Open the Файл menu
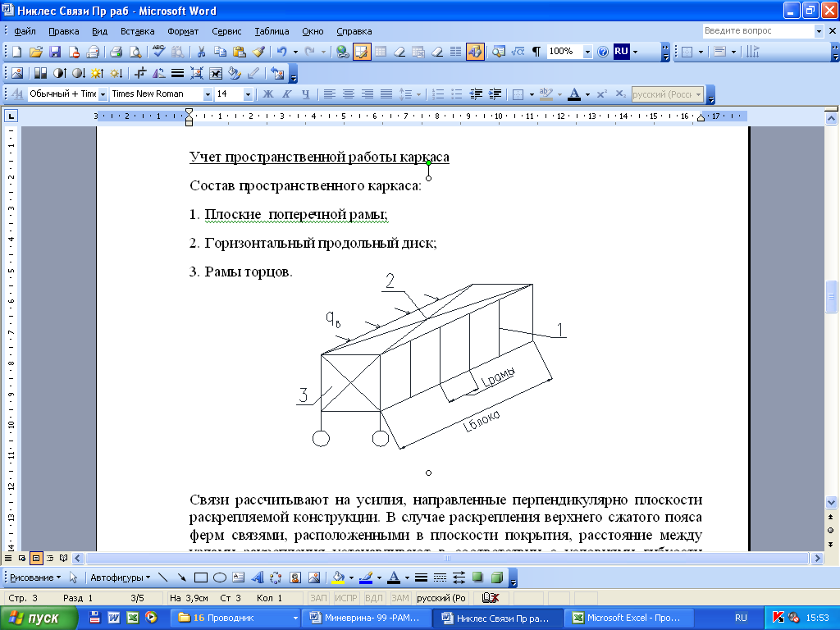This screenshot has width=840, height=630. click(x=25, y=31)
